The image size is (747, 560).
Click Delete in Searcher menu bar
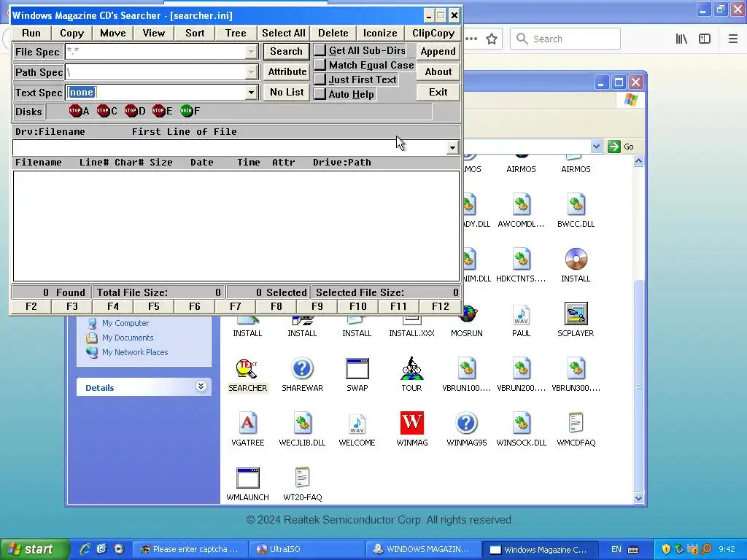[333, 33]
